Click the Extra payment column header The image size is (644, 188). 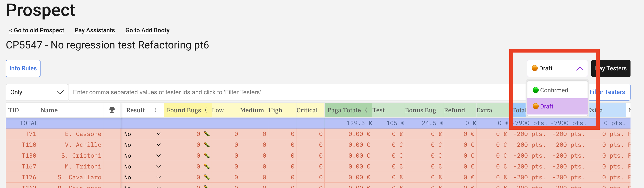[x=492, y=110]
